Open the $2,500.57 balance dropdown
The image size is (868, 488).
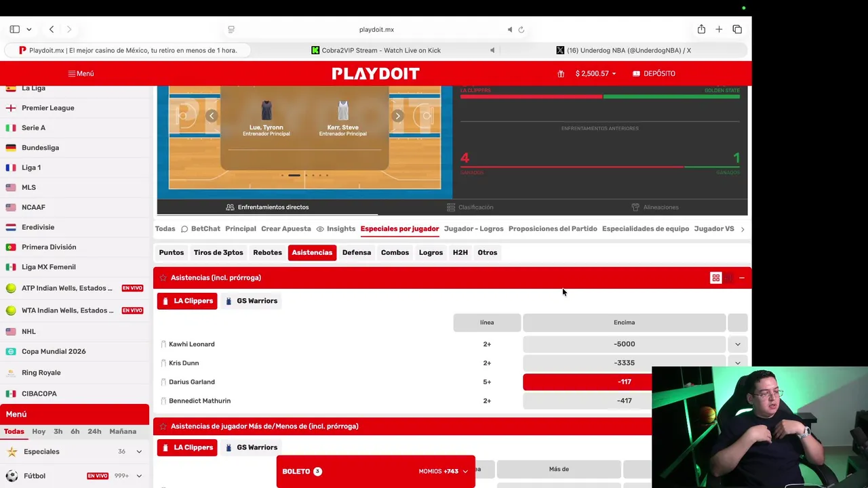(x=595, y=73)
